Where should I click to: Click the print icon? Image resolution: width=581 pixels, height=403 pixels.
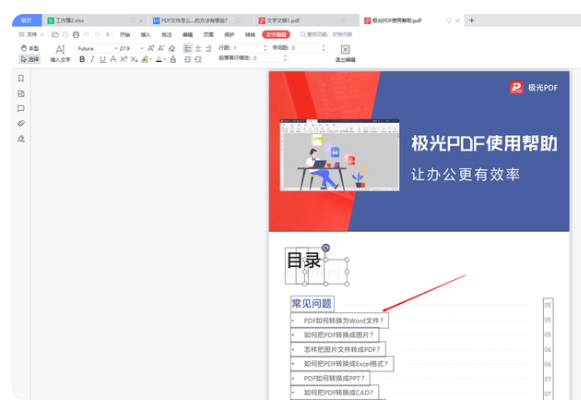[x=76, y=34]
